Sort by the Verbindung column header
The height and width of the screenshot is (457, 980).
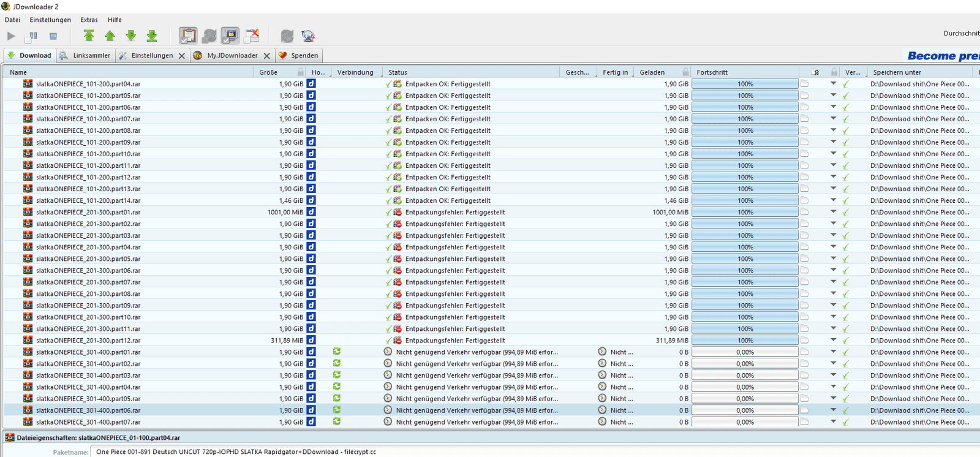point(355,72)
